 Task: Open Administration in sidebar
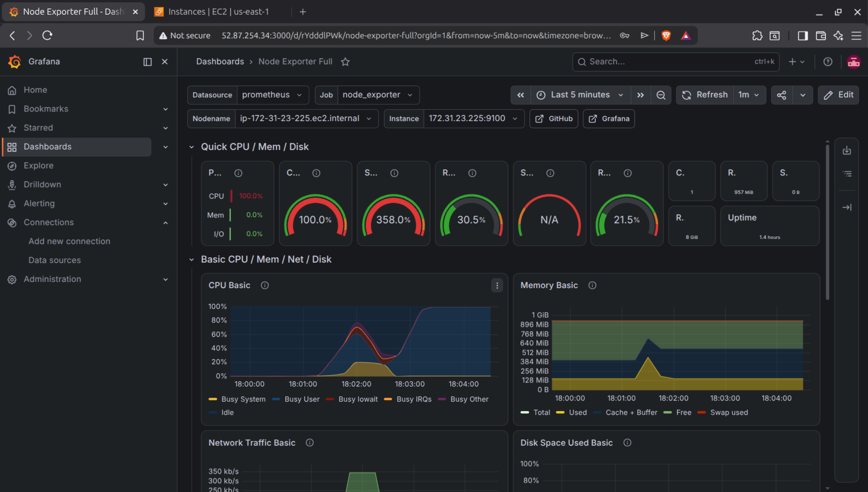tap(52, 279)
